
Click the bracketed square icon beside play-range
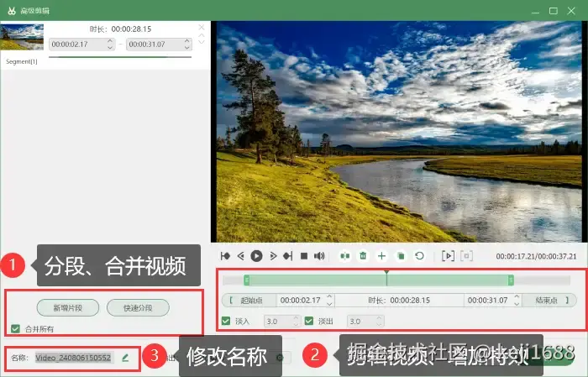(466, 256)
